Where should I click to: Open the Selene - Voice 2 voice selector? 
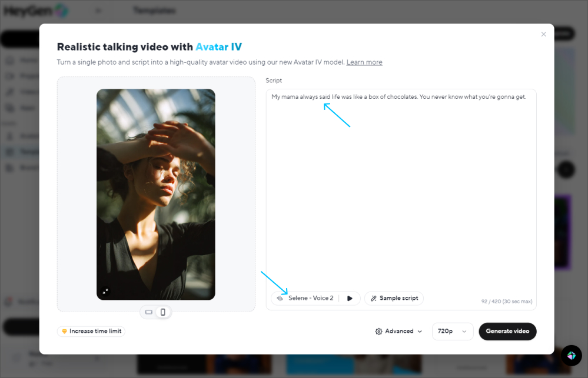(310, 299)
